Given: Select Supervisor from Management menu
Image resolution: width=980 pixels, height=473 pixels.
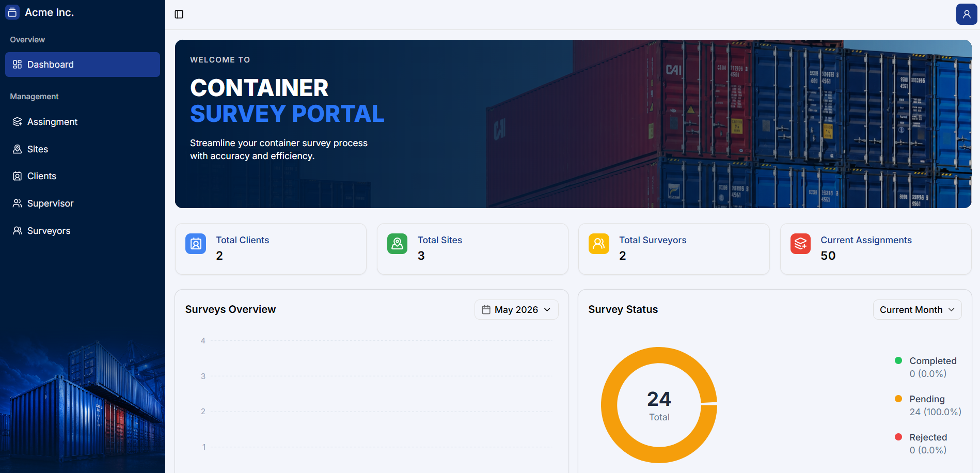Looking at the screenshot, I should [83, 203].
